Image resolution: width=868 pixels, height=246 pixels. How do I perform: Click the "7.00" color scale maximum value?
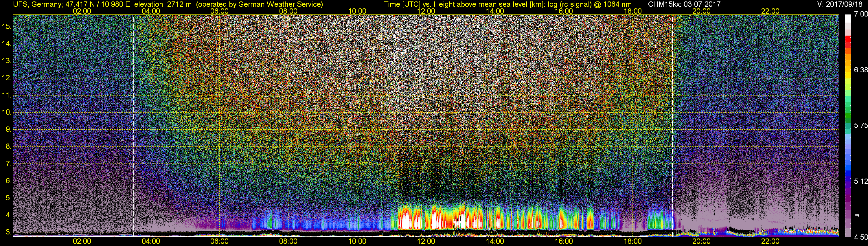860,14
